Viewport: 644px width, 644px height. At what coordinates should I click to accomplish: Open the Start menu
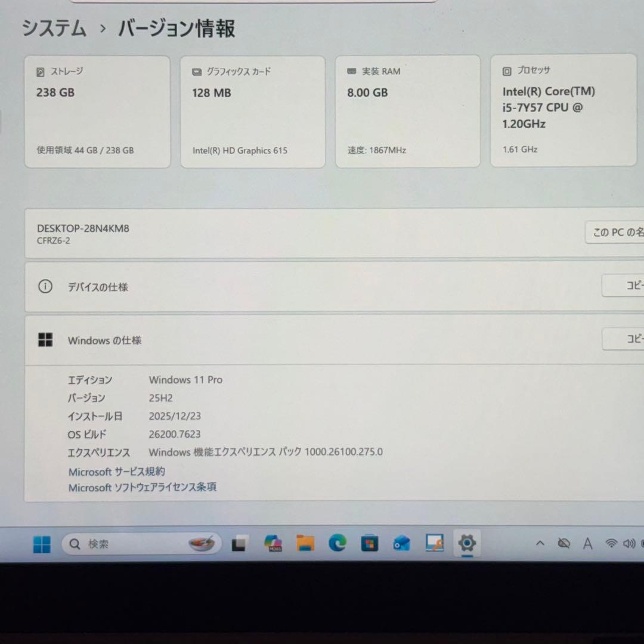pyautogui.click(x=41, y=543)
